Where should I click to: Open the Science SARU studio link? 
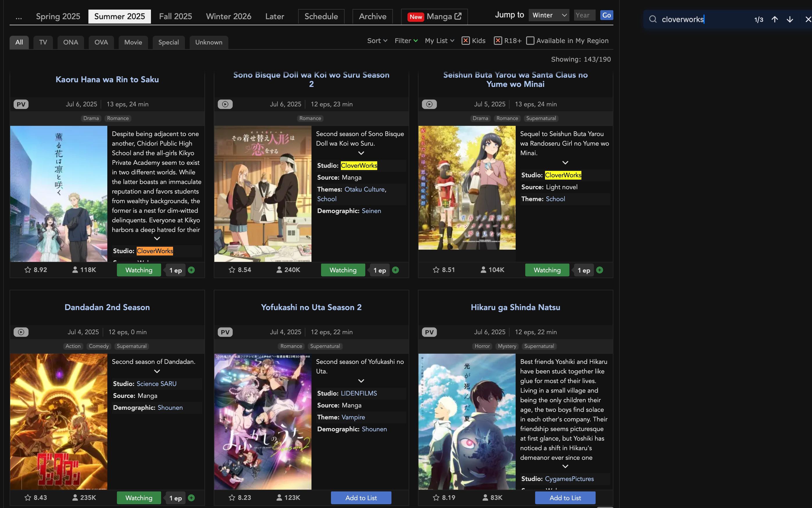tap(156, 384)
